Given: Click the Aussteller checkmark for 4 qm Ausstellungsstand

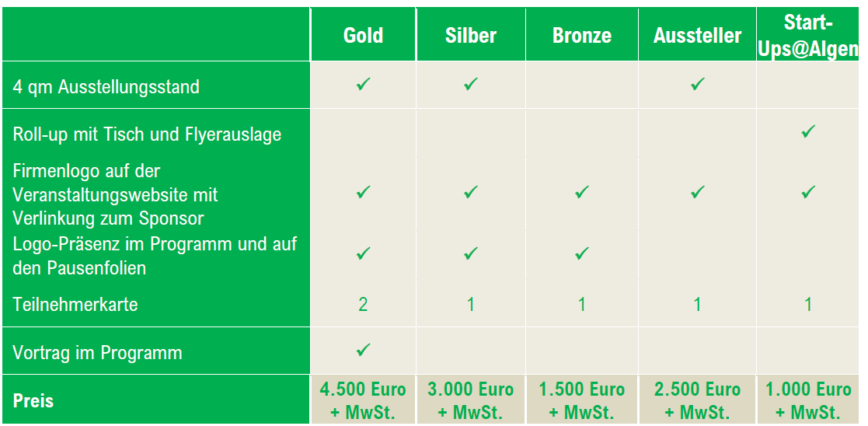Looking at the screenshot, I should tap(697, 84).
